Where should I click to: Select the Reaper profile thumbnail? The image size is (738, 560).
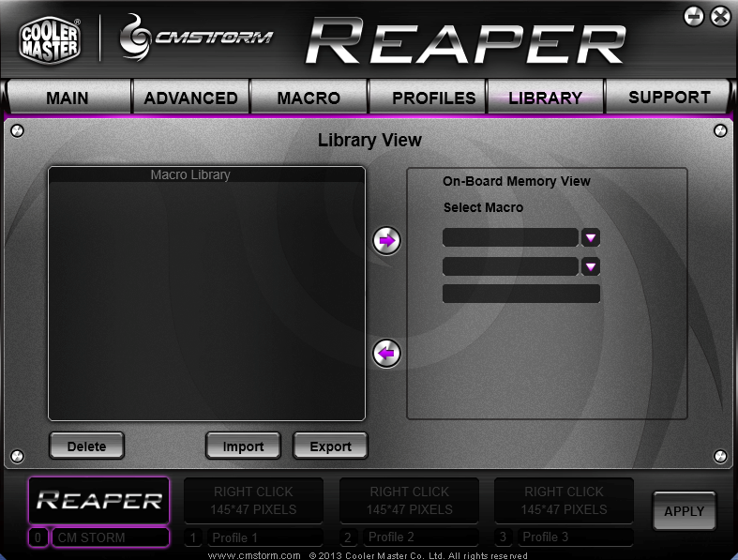tap(98, 501)
